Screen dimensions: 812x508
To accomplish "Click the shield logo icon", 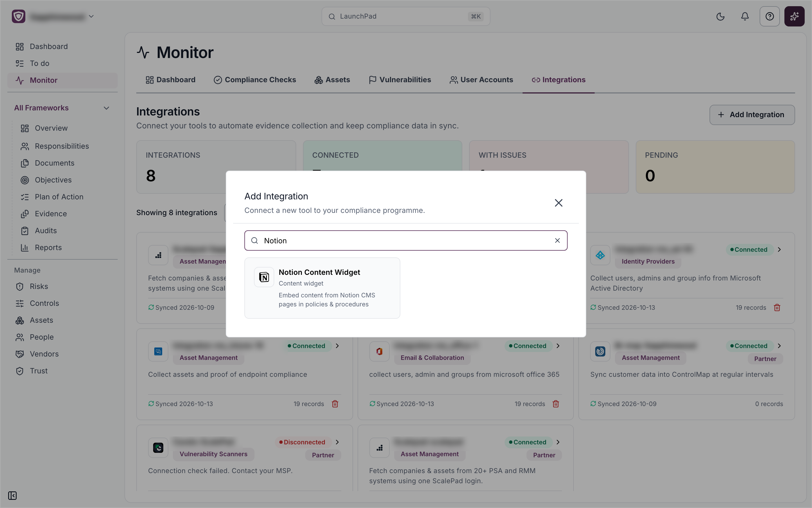I will [x=19, y=16].
